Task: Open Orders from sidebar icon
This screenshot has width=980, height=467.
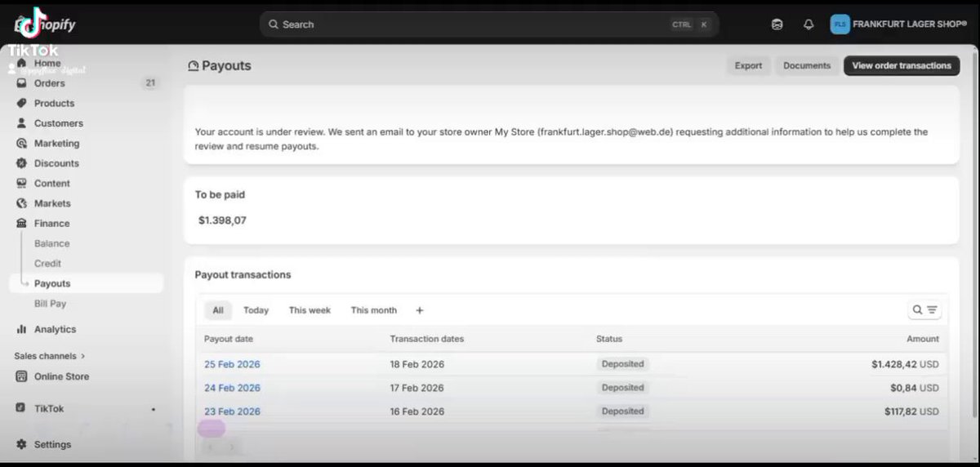Action: pyautogui.click(x=22, y=83)
